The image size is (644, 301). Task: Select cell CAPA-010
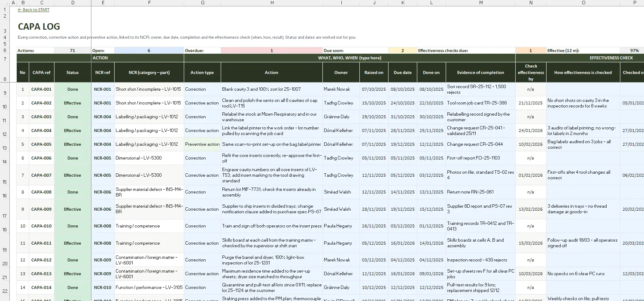pos(42,226)
